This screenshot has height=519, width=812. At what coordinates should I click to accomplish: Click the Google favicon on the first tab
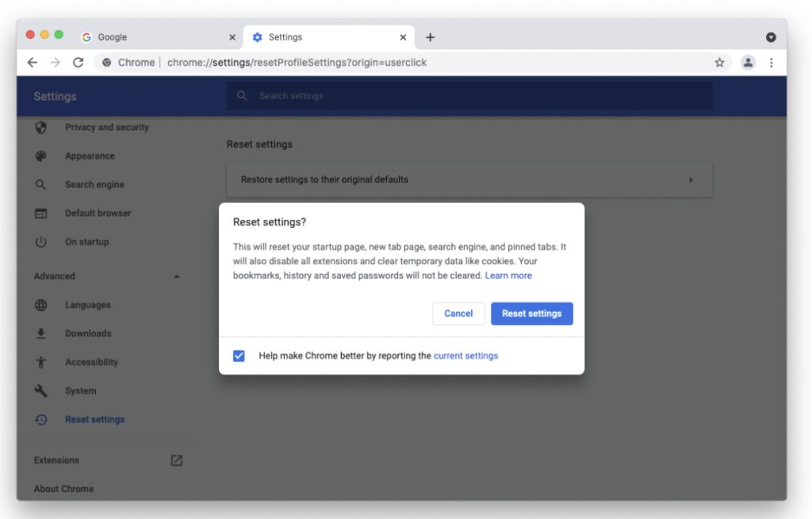pos(86,37)
